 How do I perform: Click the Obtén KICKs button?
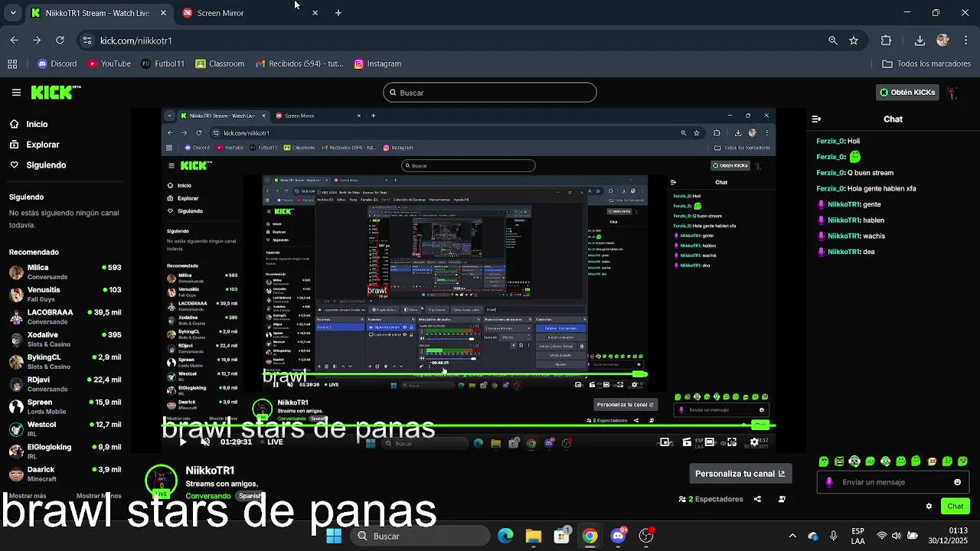coord(907,93)
